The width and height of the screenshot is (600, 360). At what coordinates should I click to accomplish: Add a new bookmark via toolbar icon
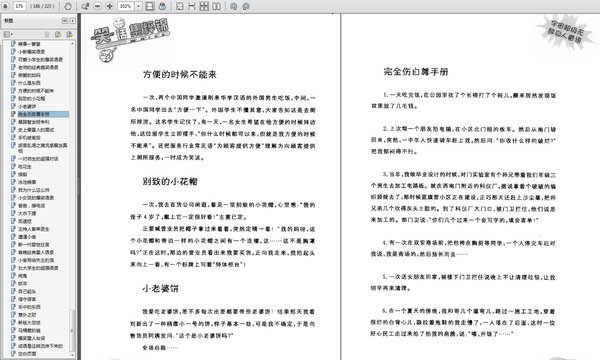click(58, 34)
